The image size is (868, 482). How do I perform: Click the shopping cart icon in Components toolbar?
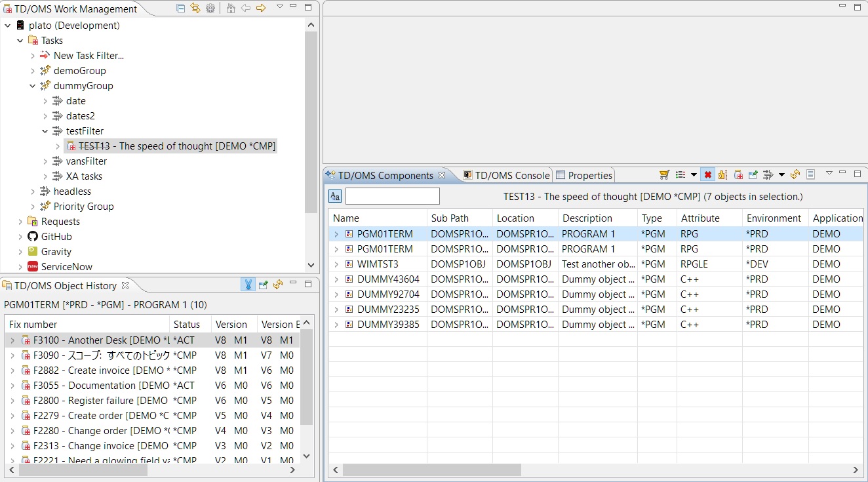(664, 174)
